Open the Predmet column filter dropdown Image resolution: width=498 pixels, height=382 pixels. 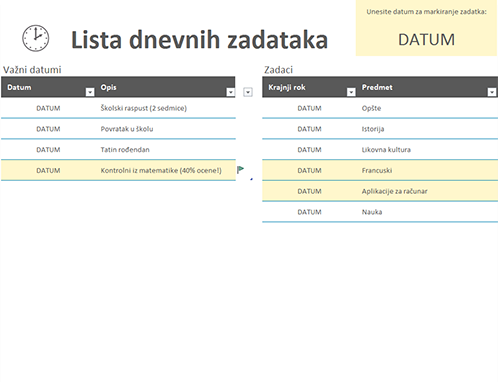(492, 92)
